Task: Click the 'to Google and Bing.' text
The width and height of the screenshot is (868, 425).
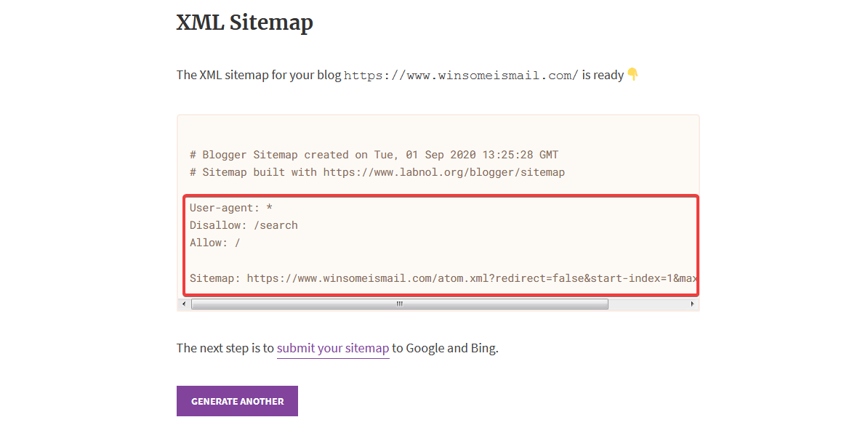Action: tap(445, 348)
